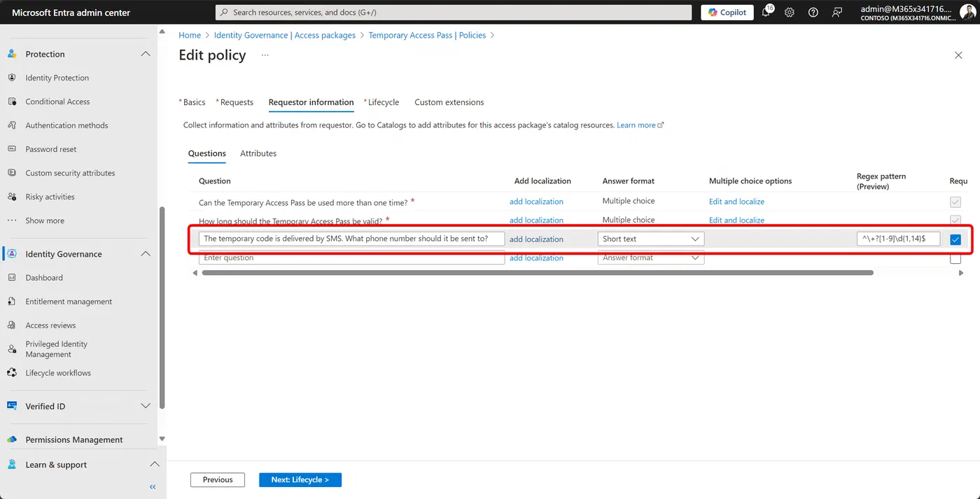The image size is (980, 499).
Task: Click the Previous button
Action: (x=218, y=479)
